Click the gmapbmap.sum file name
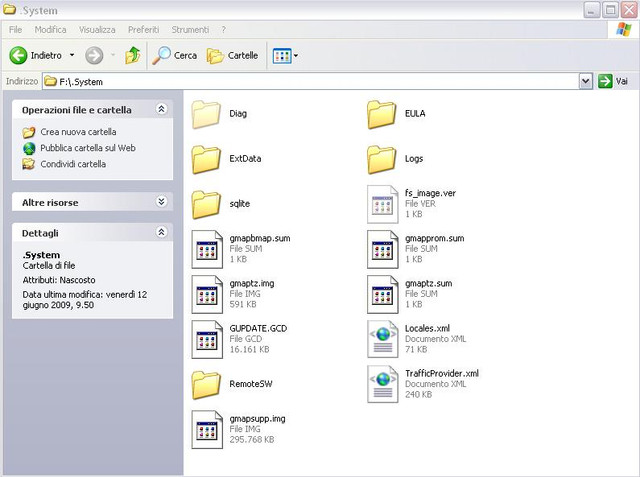The height and width of the screenshot is (477, 640). click(260, 238)
